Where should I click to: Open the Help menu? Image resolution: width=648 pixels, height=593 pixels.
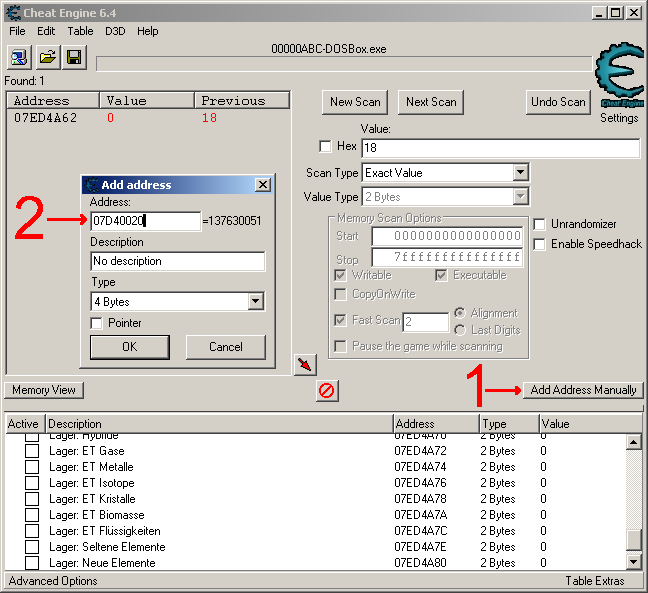(x=148, y=31)
